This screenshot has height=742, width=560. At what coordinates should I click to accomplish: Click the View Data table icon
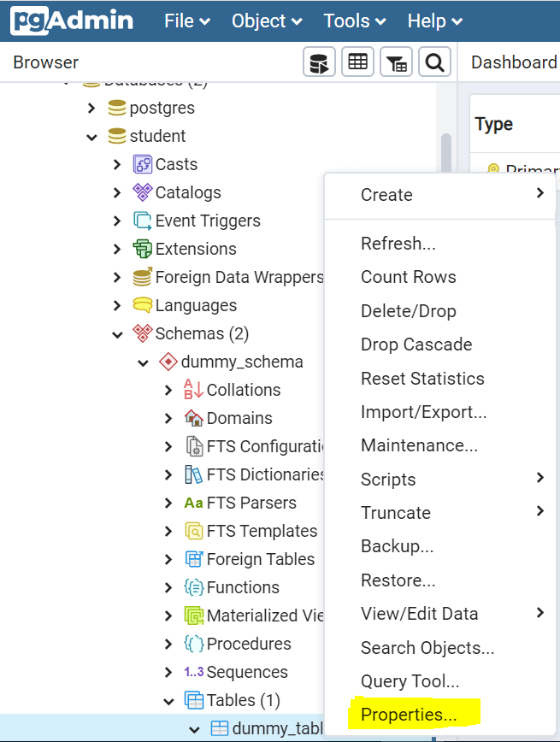tap(357, 62)
